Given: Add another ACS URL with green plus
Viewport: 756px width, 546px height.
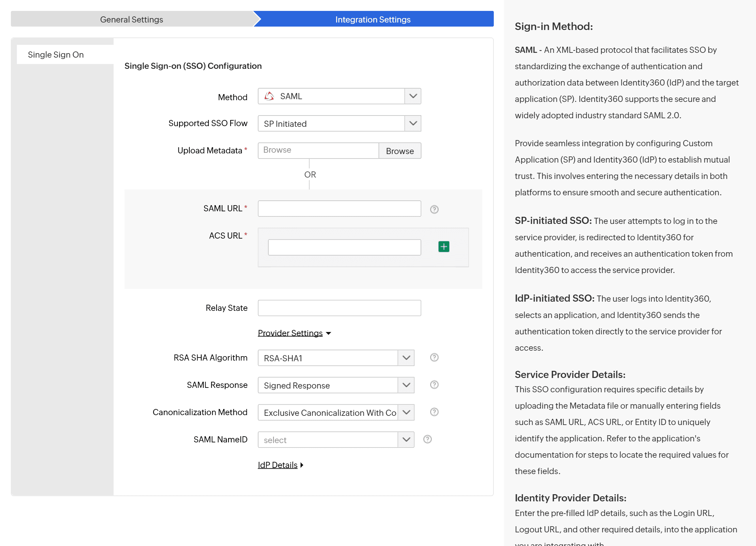Looking at the screenshot, I should pyautogui.click(x=444, y=246).
